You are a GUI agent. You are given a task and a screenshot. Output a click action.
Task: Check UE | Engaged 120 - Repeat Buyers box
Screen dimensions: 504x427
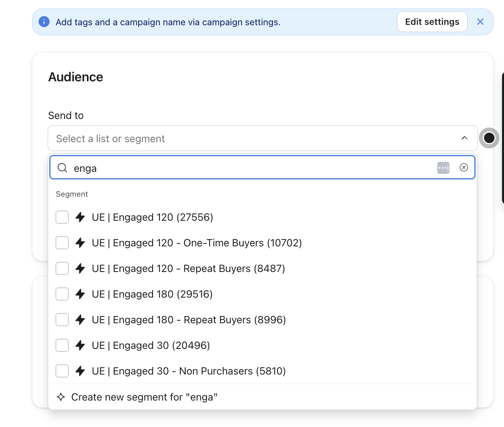coord(62,268)
